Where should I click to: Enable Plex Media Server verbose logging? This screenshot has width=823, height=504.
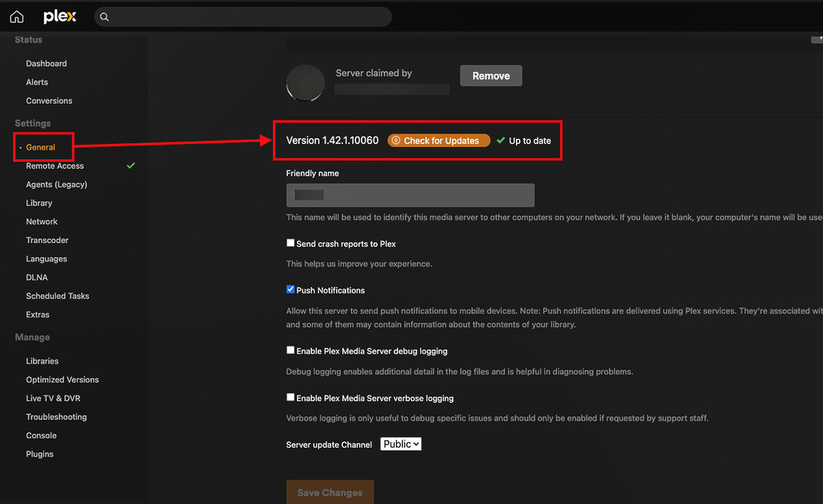coord(290,397)
